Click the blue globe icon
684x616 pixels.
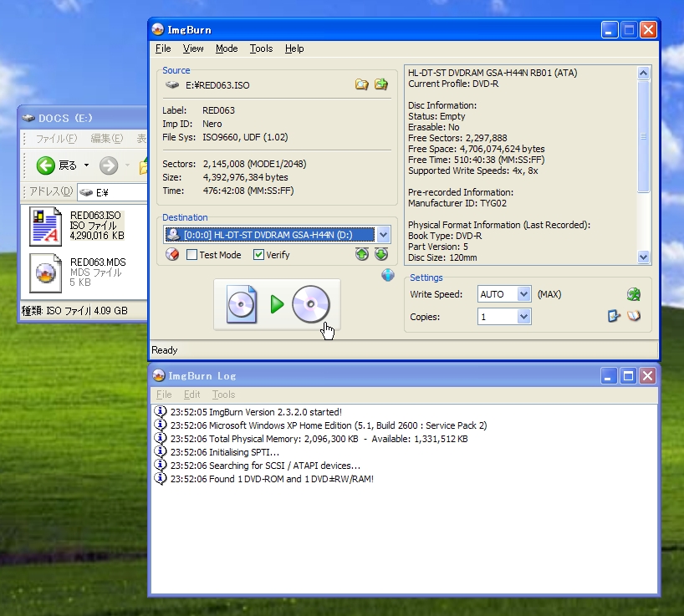[x=388, y=275]
